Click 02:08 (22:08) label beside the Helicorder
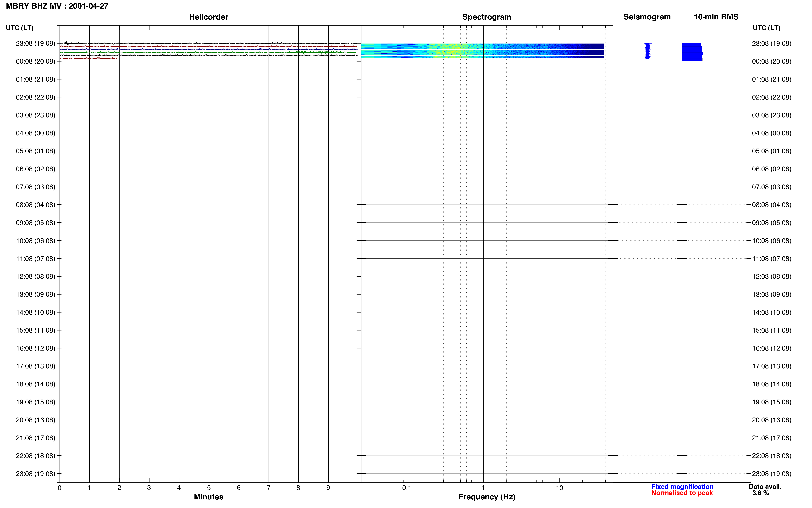The height and width of the screenshot is (508, 812). click(36, 97)
